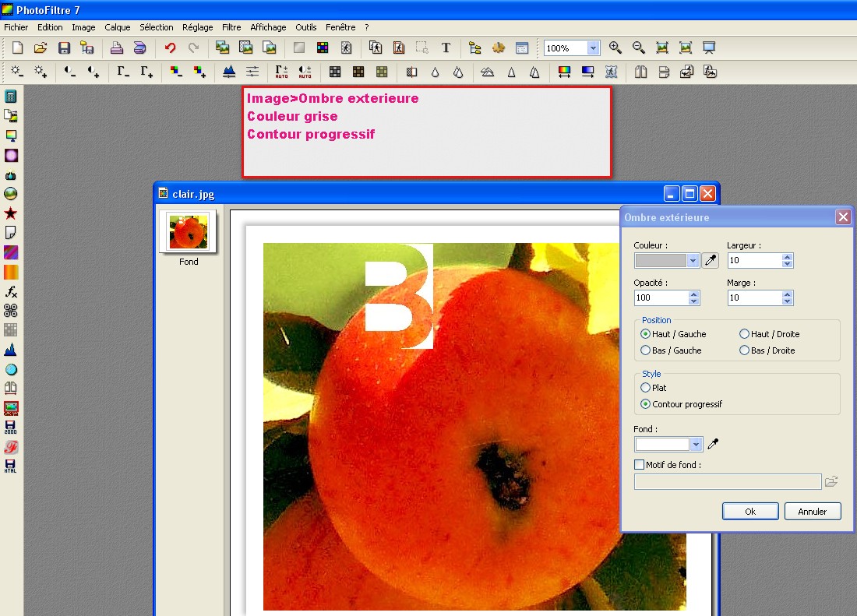This screenshot has height=616, width=857.
Task: Decrease Opacité value with down arrow
Action: click(x=693, y=301)
